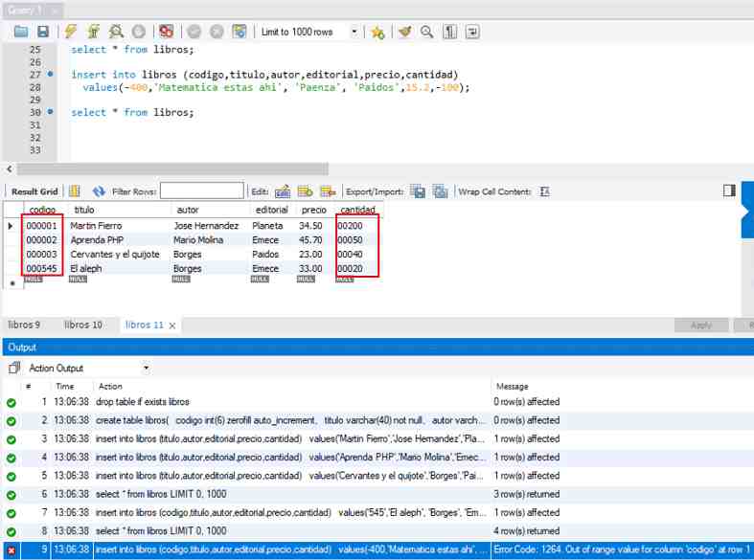Screen dimensions: 754x560
Task: Click the editor's horizontal scrollbar bar
Action: pyautogui.click(x=172, y=168)
